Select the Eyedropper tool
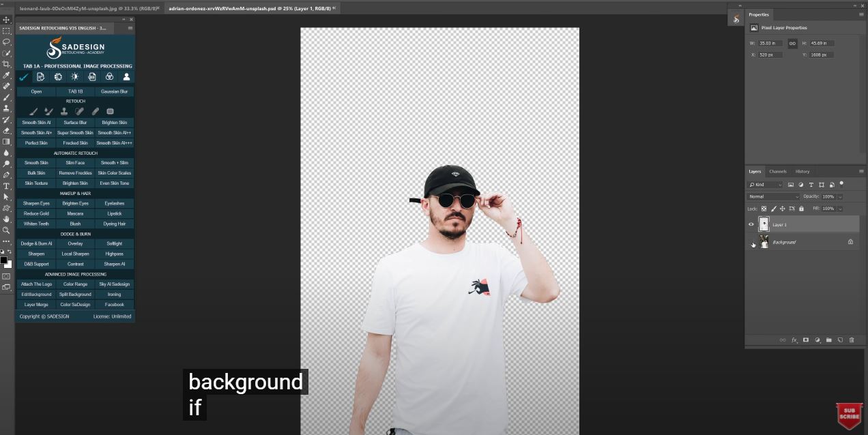Screen dimensions: 868x435 [x=6, y=75]
